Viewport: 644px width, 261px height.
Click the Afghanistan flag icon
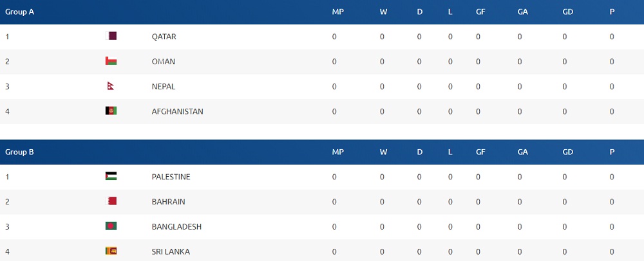[111, 111]
